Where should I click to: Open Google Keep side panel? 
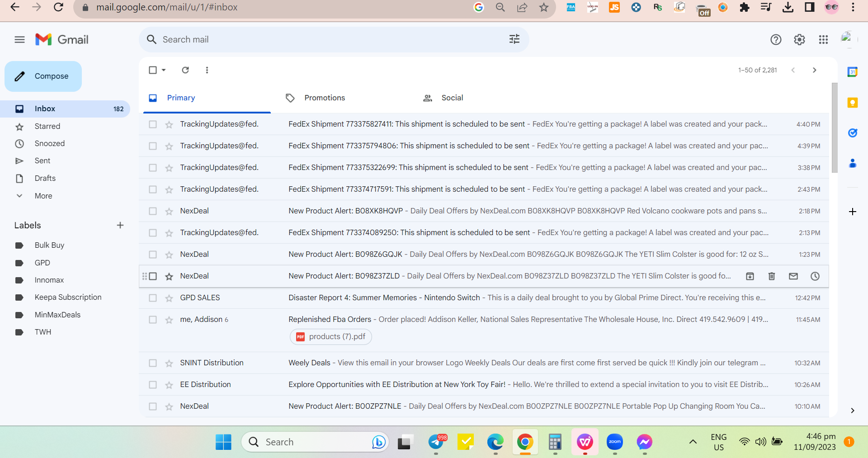853,103
